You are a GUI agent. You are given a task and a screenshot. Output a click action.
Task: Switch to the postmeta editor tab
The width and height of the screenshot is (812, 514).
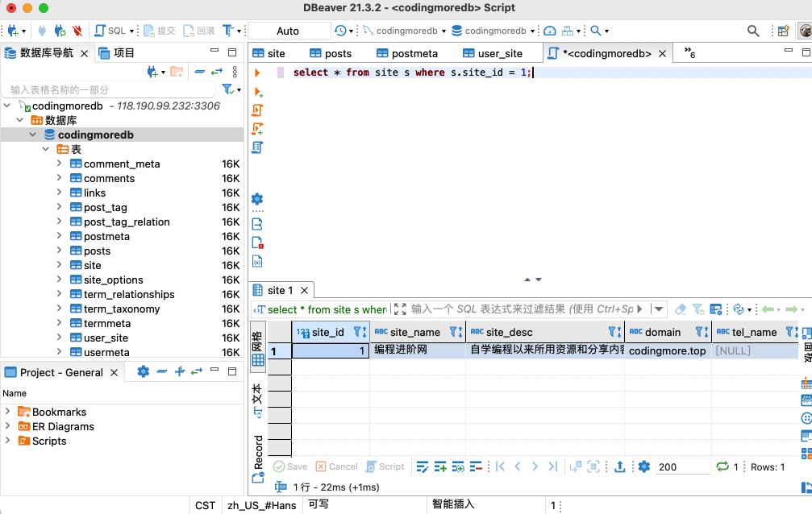click(406, 53)
